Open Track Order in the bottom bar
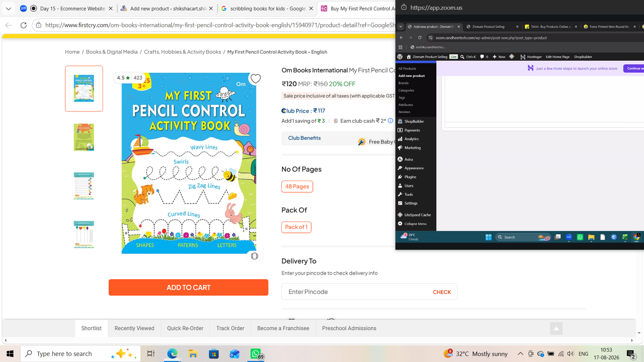Image resolution: width=644 pixels, height=362 pixels. pyautogui.click(x=230, y=328)
